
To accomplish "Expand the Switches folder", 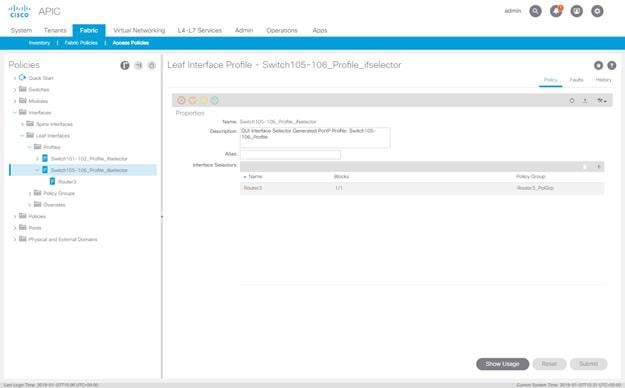I will (15, 90).
